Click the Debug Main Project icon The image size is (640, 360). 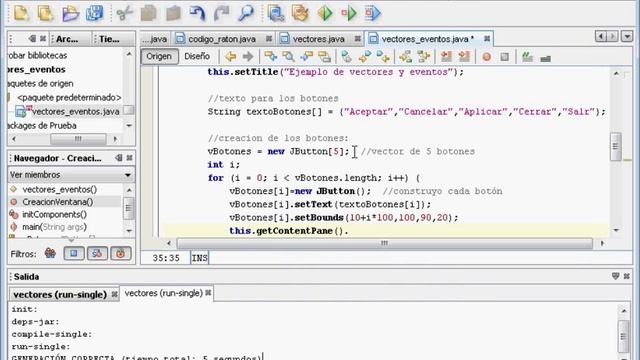click(x=349, y=13)
